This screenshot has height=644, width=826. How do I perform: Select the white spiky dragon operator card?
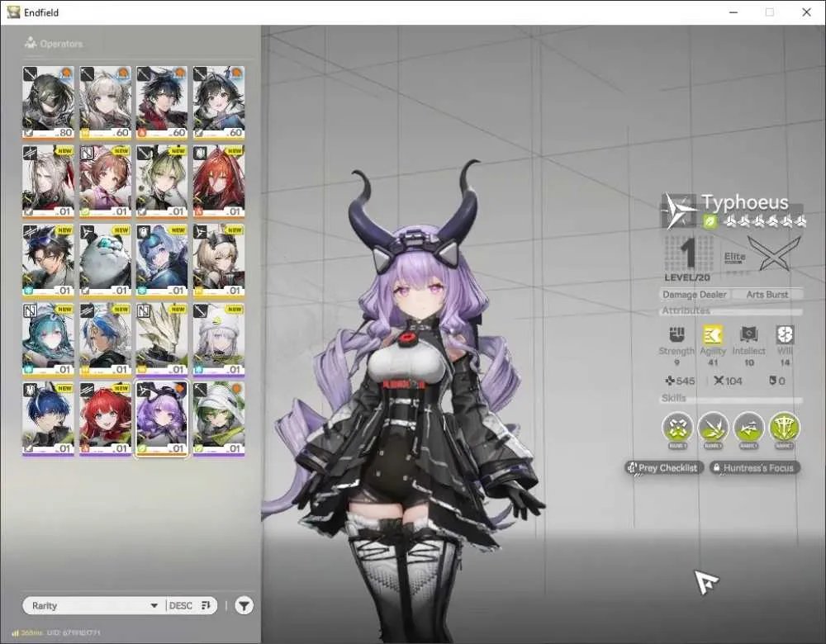coord(162,339)
